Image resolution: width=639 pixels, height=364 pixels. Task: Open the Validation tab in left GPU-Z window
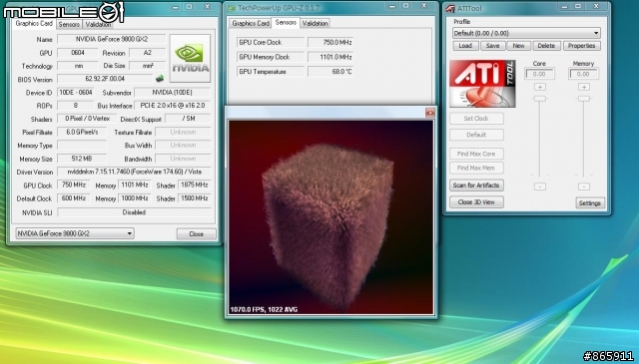click(98, 24)
